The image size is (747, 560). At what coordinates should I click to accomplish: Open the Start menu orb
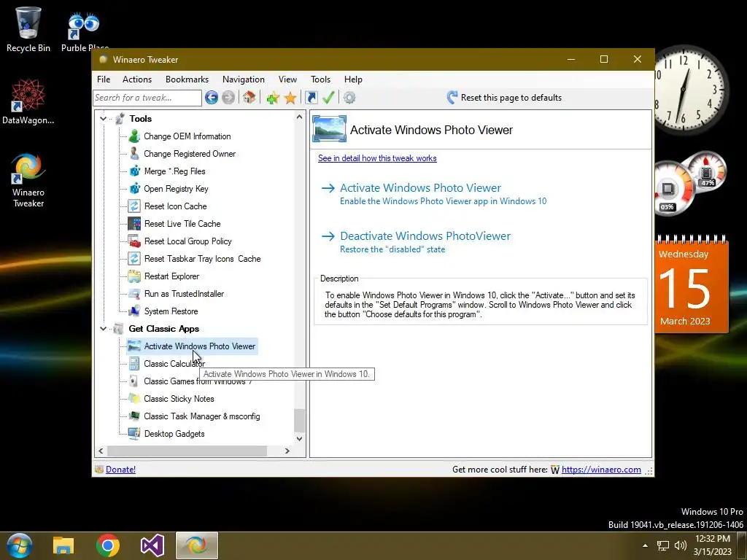pos(19,545)
